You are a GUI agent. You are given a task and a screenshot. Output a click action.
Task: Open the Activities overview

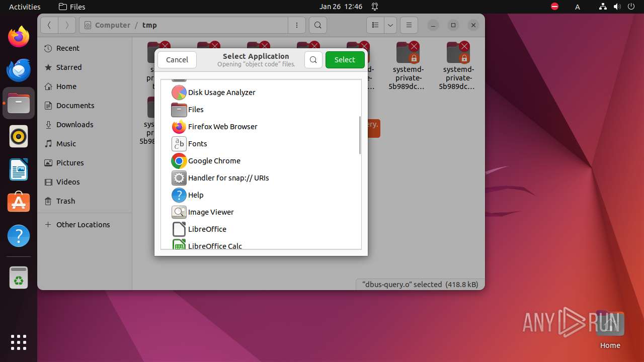[25, 7]
